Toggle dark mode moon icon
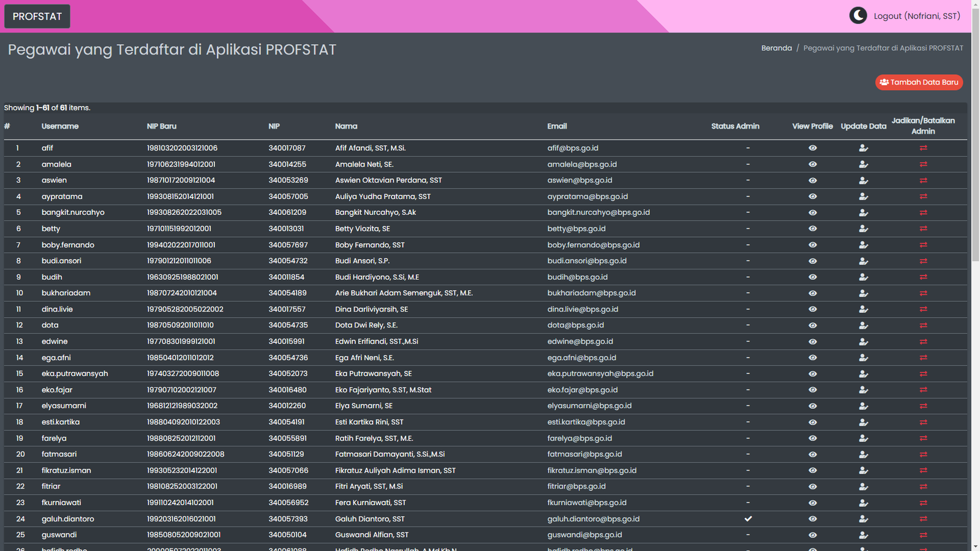The image size is (980, 551). click(858, 16)
